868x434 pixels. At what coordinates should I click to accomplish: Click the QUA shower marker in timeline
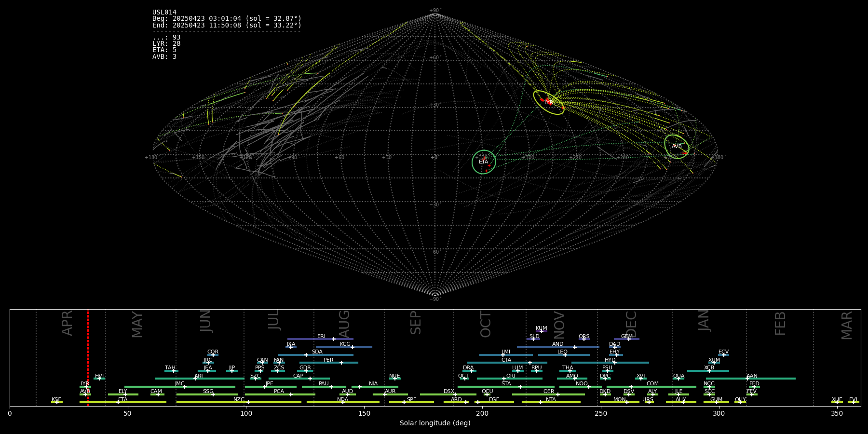678,379
